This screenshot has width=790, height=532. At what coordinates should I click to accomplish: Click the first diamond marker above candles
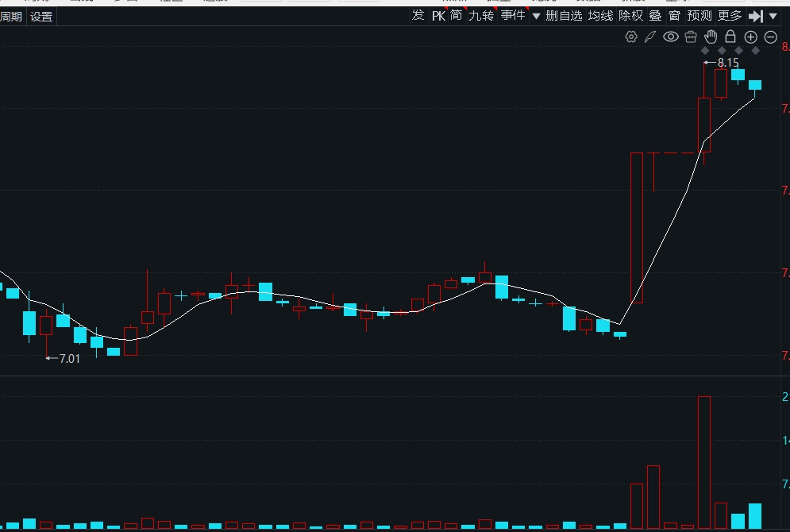pos(705,50)
